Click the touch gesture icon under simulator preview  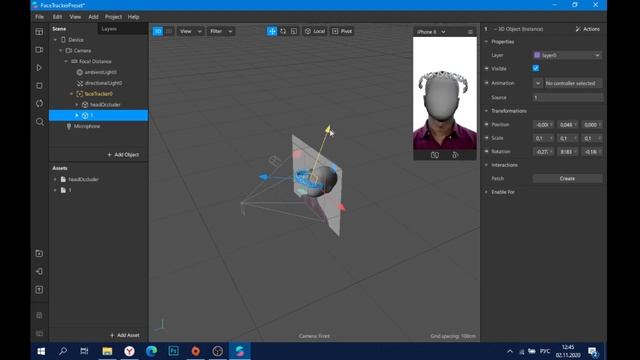455,155
